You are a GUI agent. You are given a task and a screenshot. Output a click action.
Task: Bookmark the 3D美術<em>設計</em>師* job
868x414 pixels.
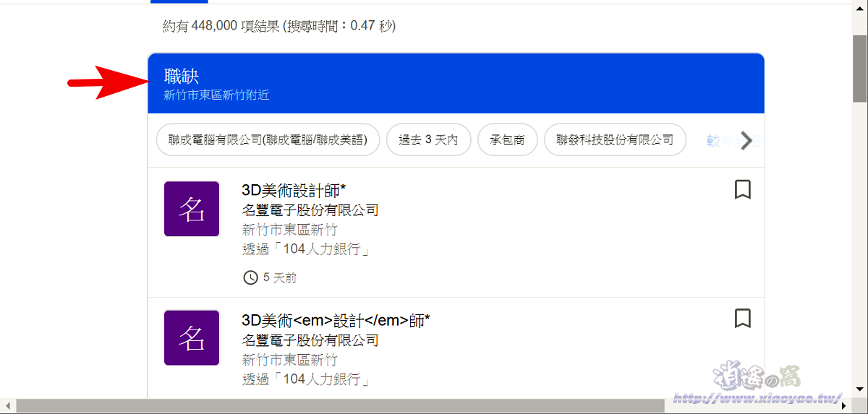pyautogui.click(x=743, y=318)
